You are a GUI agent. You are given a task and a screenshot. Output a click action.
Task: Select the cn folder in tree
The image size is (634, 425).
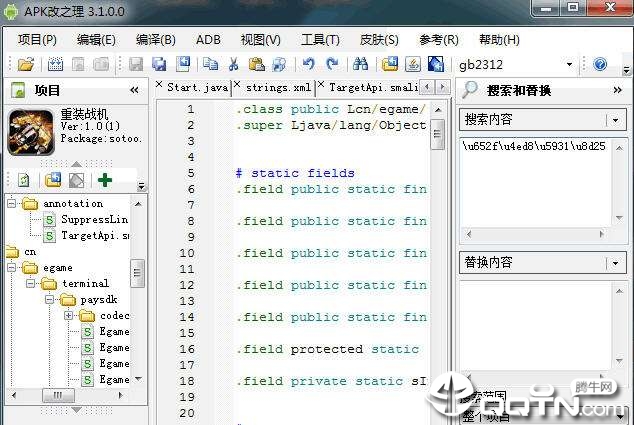30,252
